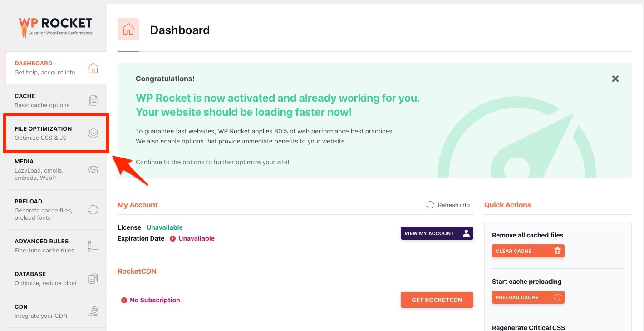The height and width of the screenshot is (331, 644).
Task: Click the Advanced Rules checklist icon
Action: (93, 246)
